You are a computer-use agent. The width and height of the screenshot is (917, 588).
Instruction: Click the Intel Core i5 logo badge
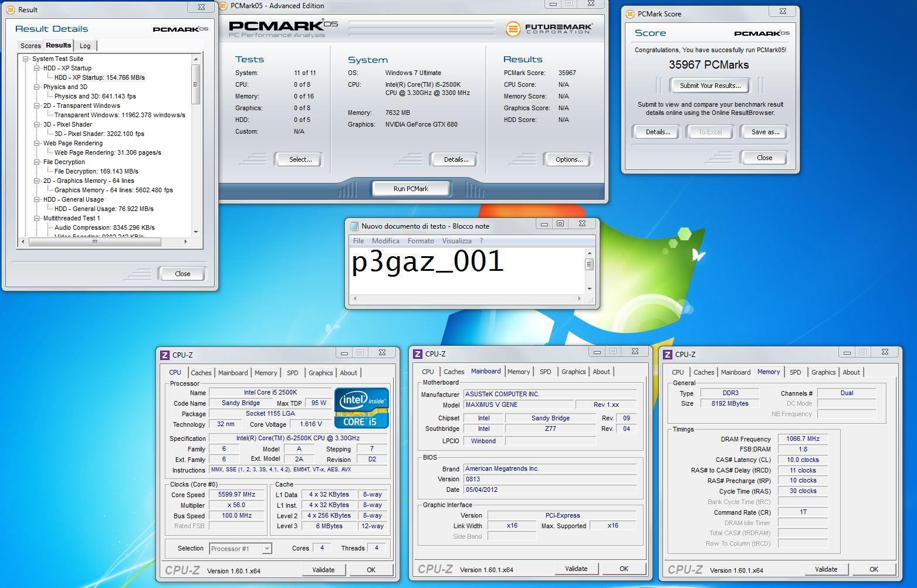(361, 407)
